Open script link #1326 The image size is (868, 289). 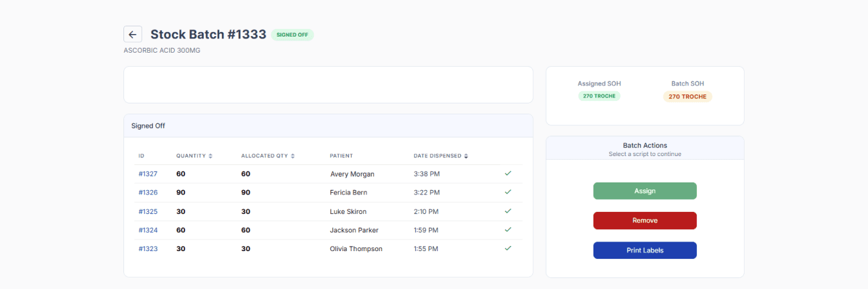148,193
